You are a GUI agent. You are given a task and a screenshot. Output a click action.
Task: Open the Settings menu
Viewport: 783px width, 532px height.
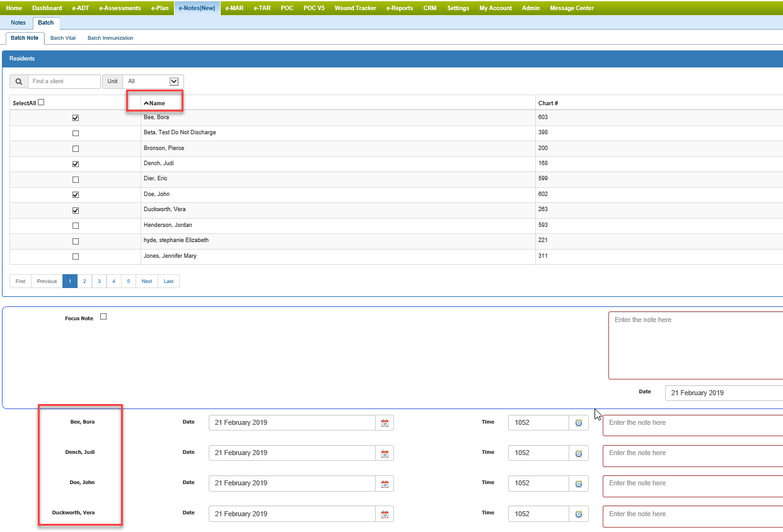coord(458,8)
